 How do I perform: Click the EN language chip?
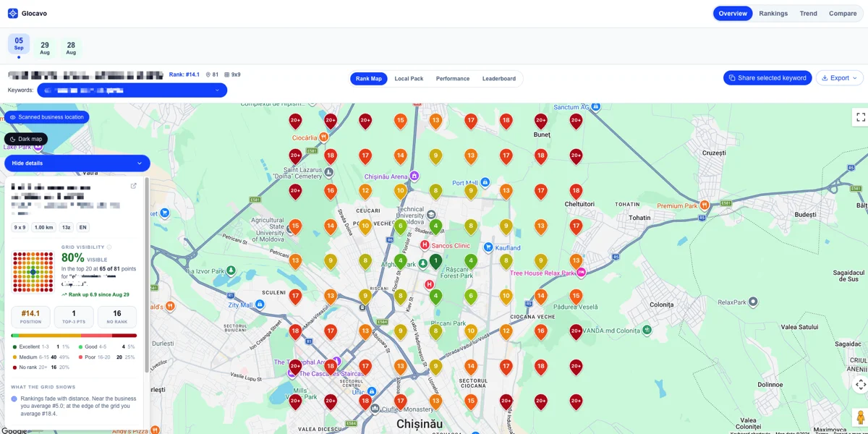(83, 227)
